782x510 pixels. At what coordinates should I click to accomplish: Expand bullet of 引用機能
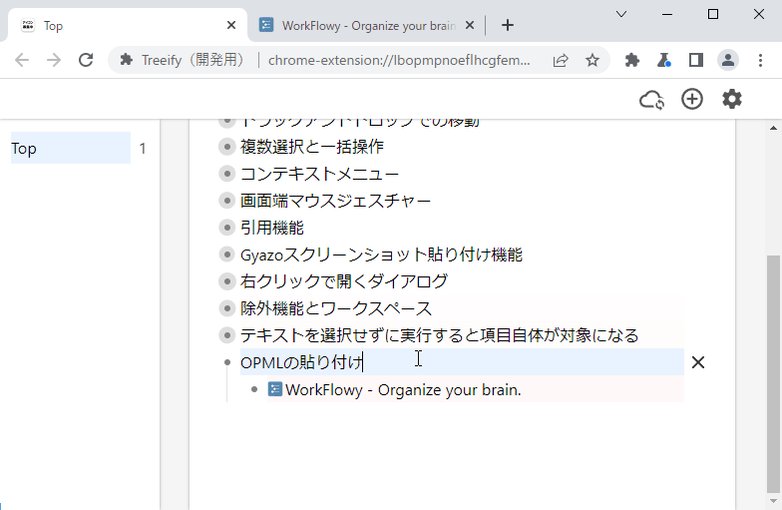click(227, 227)
